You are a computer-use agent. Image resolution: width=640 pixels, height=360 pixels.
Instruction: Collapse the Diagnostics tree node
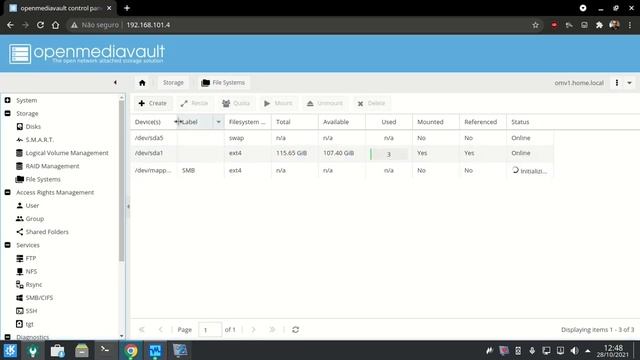tap(7, 337)
